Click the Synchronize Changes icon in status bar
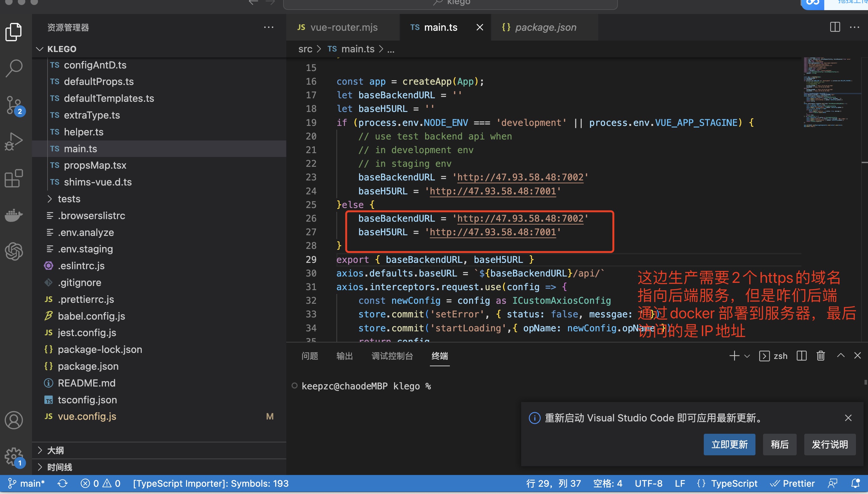Viewport: 868px width, 494px height. coord(63,483)
